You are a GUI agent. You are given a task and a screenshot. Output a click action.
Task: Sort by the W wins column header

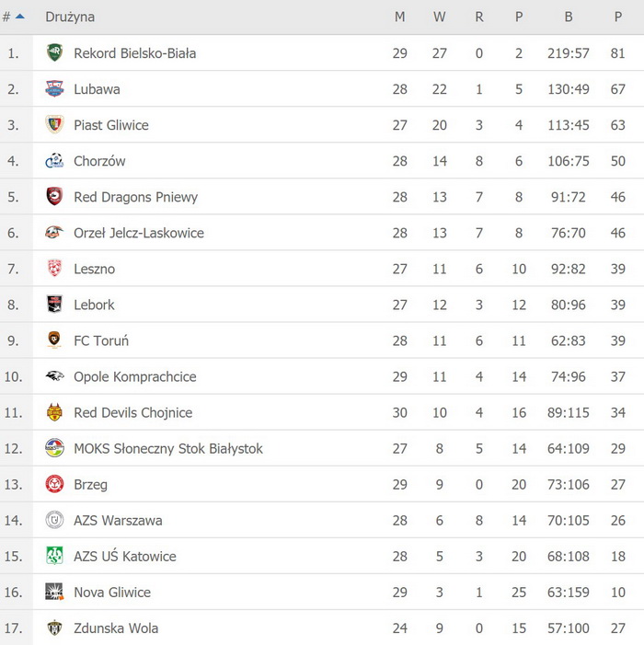tap(439, 17)
